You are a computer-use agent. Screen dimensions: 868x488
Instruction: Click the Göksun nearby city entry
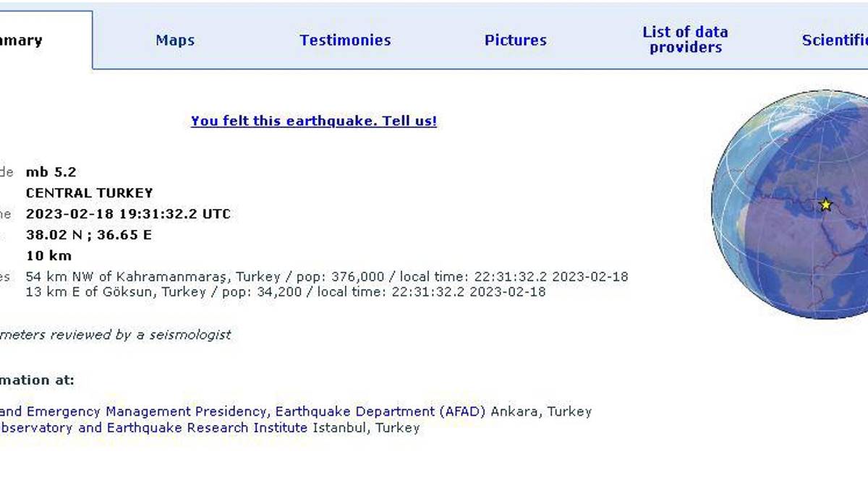(286, 292)
